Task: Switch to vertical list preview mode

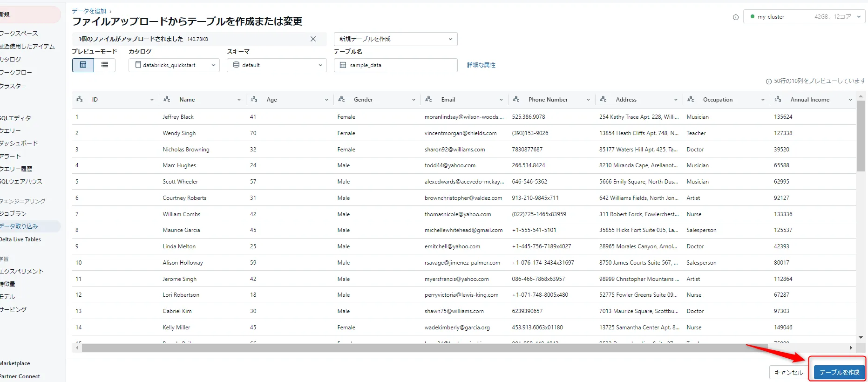Action: point(105,65)
